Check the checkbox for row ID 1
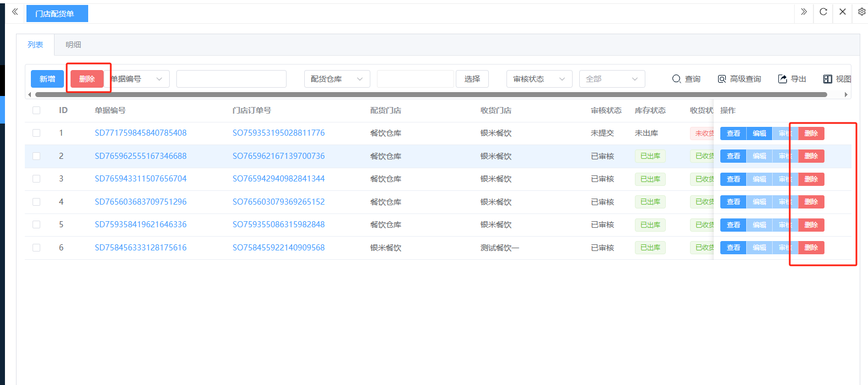 (36, 133)
